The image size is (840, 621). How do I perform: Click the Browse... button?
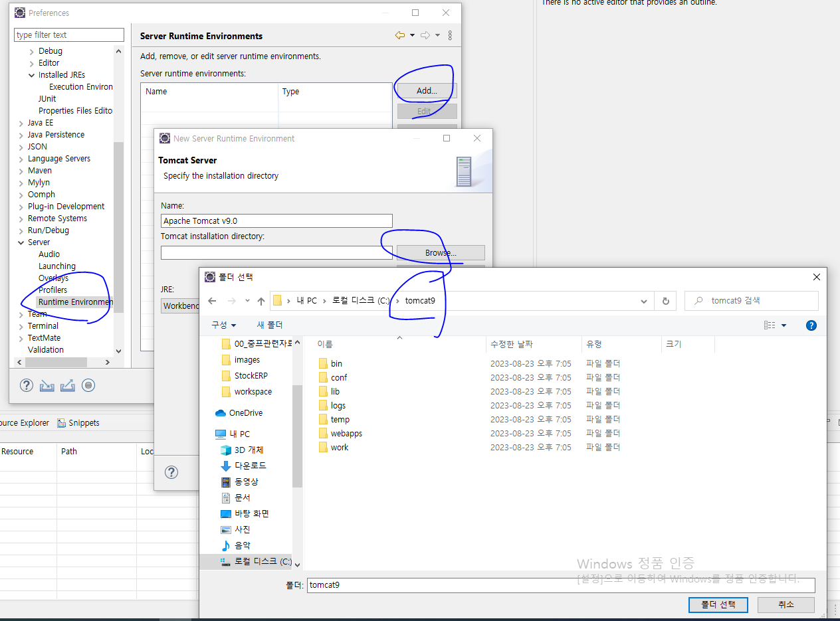click(441, 252)
